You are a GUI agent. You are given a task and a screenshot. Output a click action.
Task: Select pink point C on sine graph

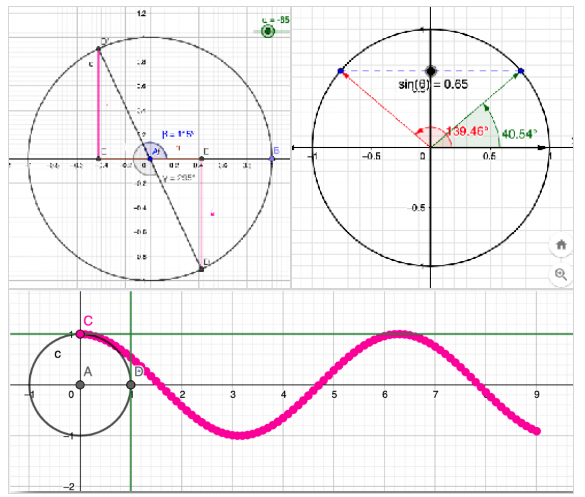80,334
